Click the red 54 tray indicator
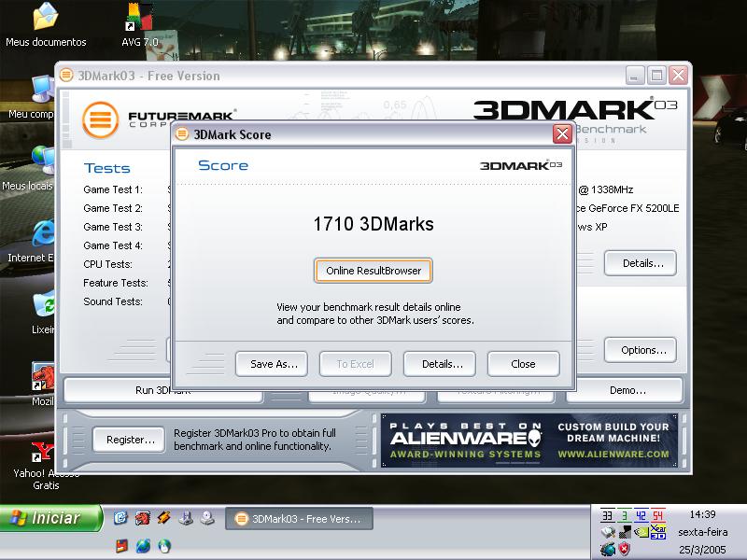 pos(658,515)
